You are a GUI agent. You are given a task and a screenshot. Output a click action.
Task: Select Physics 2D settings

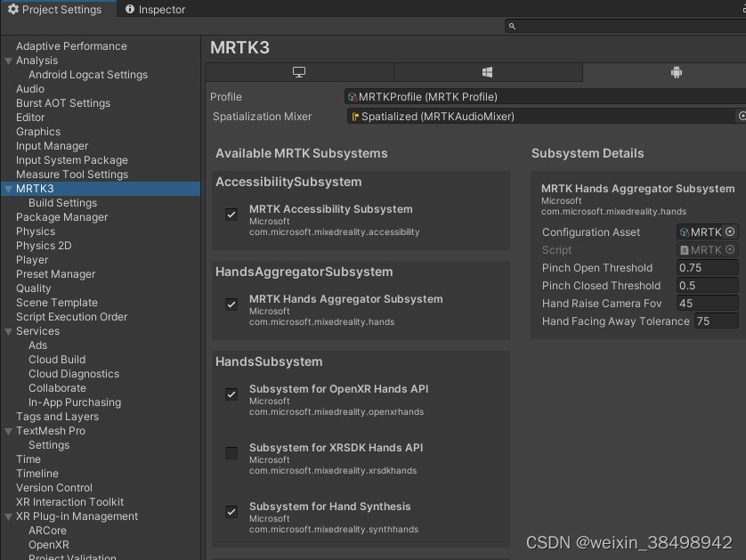tap(44, 246)
